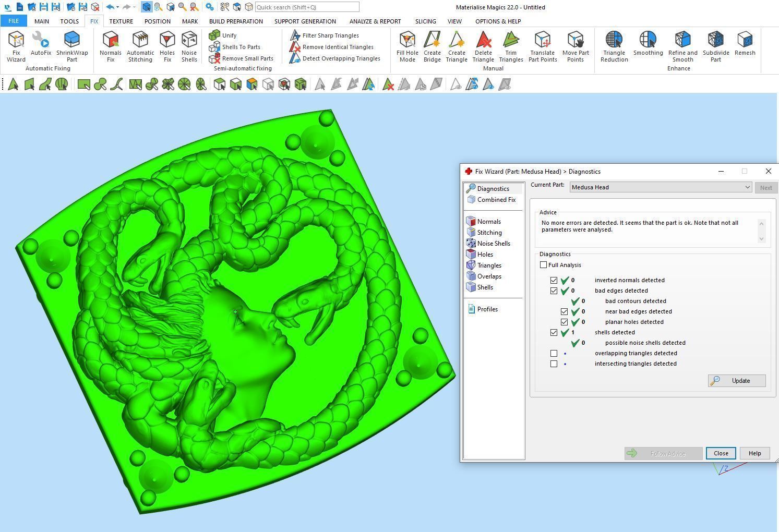Run Remove Identical Triangles
The image size is (779, 532).
coord(331,47)
